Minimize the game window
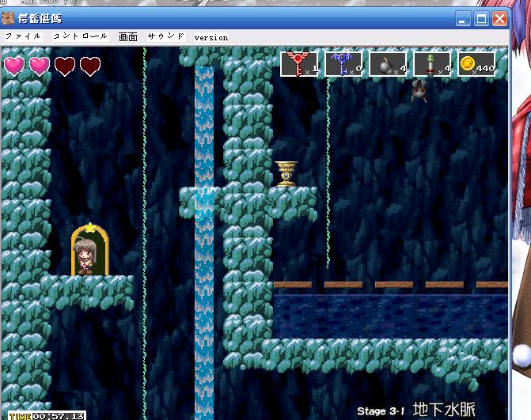 click(x=463, y=19)
